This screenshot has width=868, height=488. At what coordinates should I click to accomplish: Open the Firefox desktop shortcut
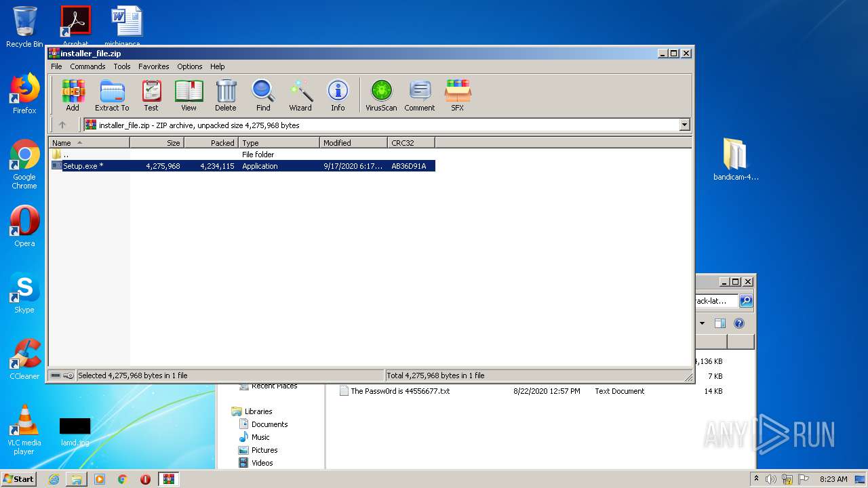pos(24,94)
